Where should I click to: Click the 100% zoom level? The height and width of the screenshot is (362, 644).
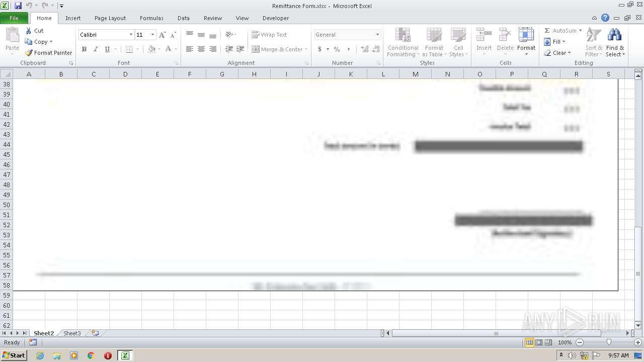click(565, 342)
